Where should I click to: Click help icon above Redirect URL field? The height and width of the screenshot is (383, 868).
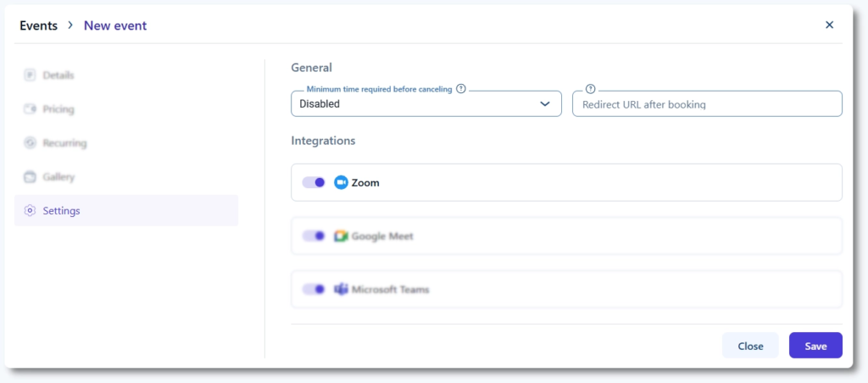point(591,88)
